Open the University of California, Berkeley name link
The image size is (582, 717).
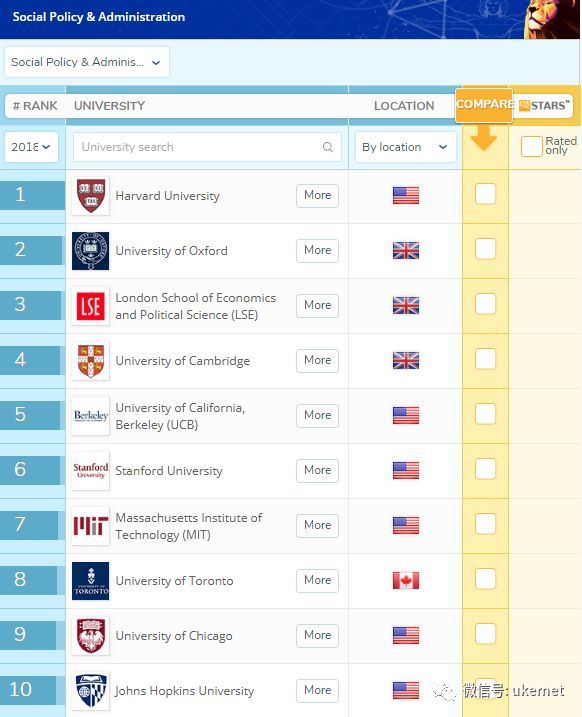pyautogui.click(x=180, y=416)
